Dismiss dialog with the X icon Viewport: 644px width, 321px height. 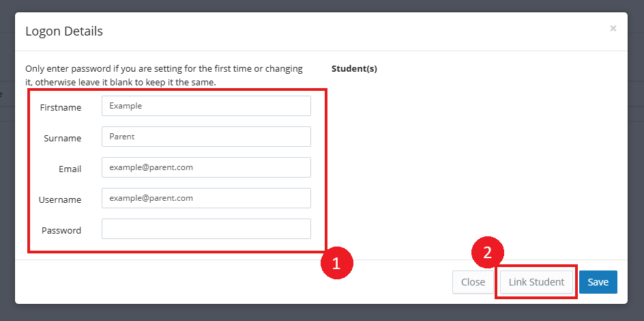[613, 29]
